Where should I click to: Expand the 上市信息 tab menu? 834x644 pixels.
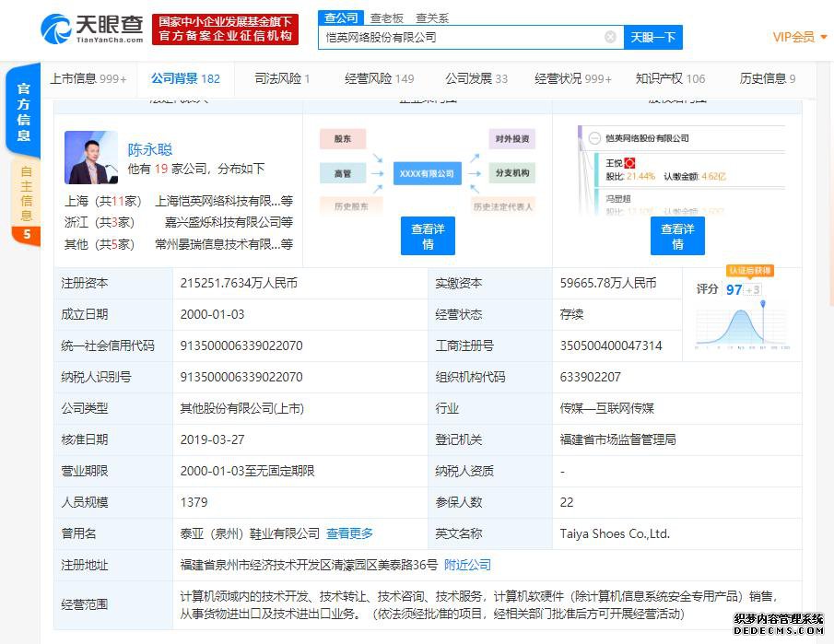(88, 78)
